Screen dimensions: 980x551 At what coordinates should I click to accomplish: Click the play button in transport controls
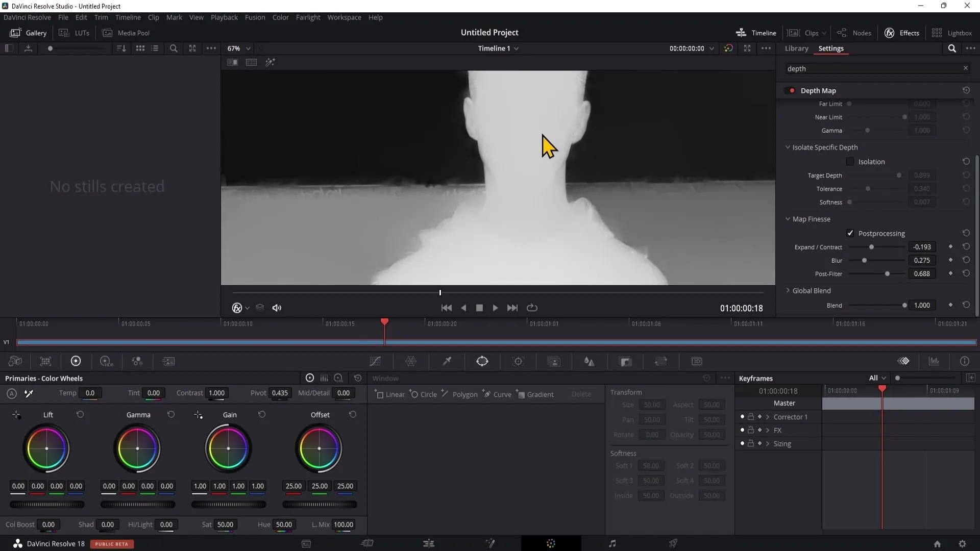tap(496, 308)
